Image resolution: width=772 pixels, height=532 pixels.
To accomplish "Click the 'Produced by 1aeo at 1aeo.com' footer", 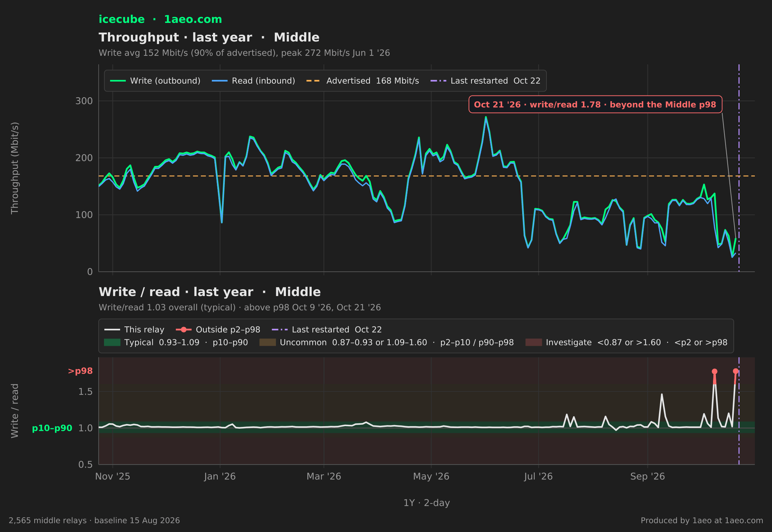I will tap(702, 521).
